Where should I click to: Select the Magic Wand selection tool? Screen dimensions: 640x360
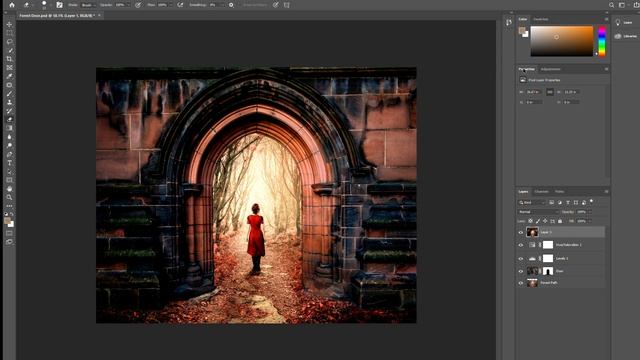9,50
